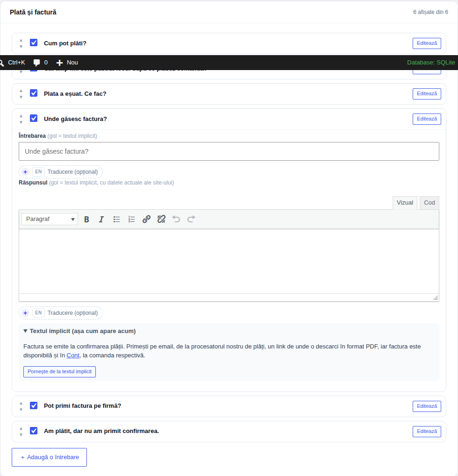Viewport: 458px width, 476px height.
Task: Move 'Am plătit, dar nu am primit confirmarea.' up
Action: click(21, 428)
